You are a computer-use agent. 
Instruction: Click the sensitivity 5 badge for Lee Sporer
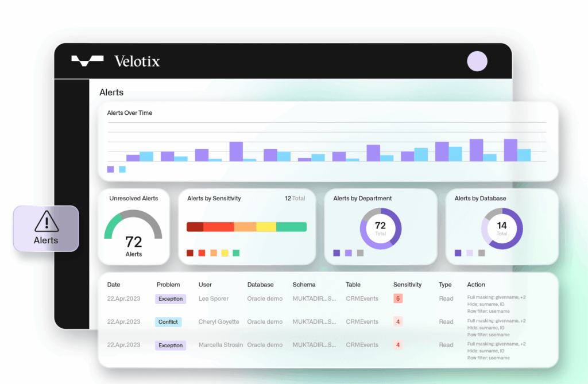398,298
